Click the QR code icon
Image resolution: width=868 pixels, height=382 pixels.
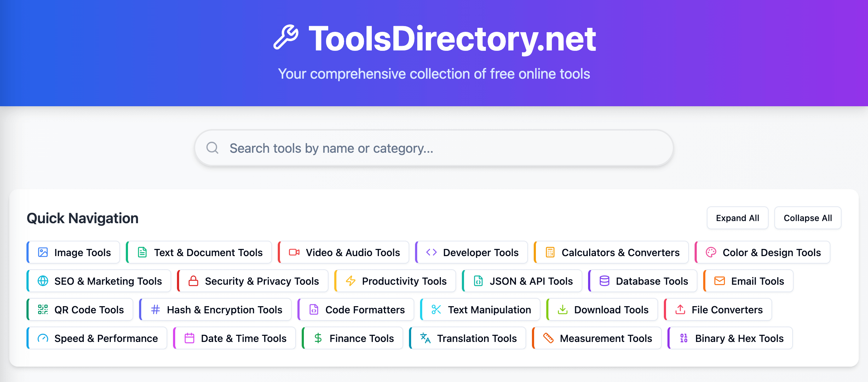(43, 310)
